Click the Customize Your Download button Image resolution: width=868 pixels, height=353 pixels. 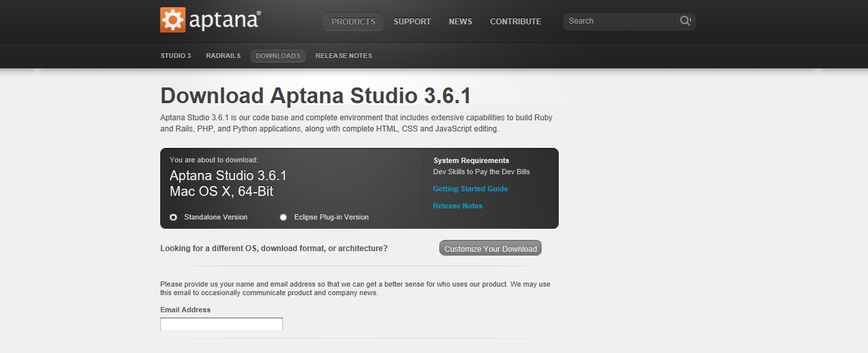(x=490, y=248)
